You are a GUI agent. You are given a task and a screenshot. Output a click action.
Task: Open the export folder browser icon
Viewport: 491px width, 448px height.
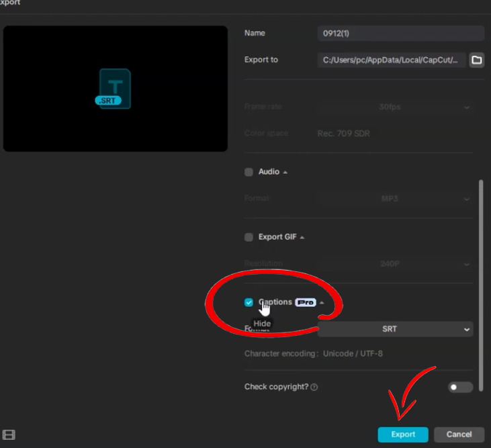pos(477,60)
